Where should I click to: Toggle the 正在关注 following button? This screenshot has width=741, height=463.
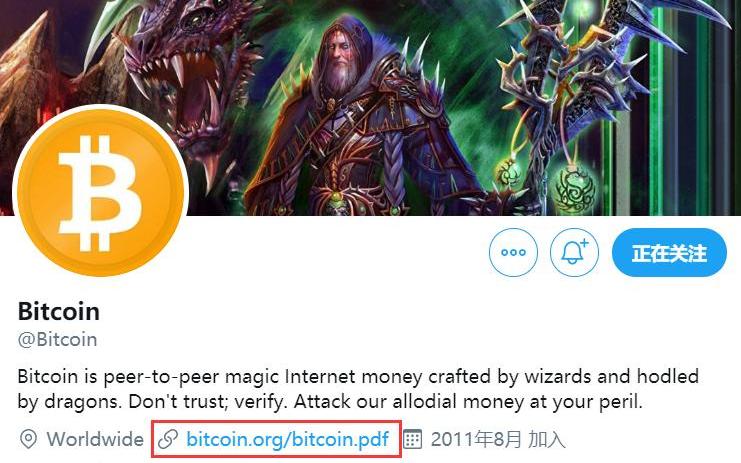[669, 252]
